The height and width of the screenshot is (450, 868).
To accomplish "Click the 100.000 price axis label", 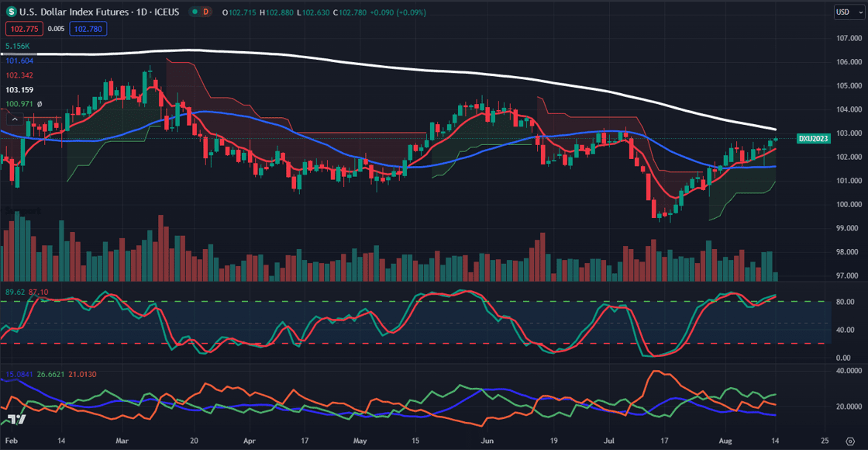I will click(849, 205).
